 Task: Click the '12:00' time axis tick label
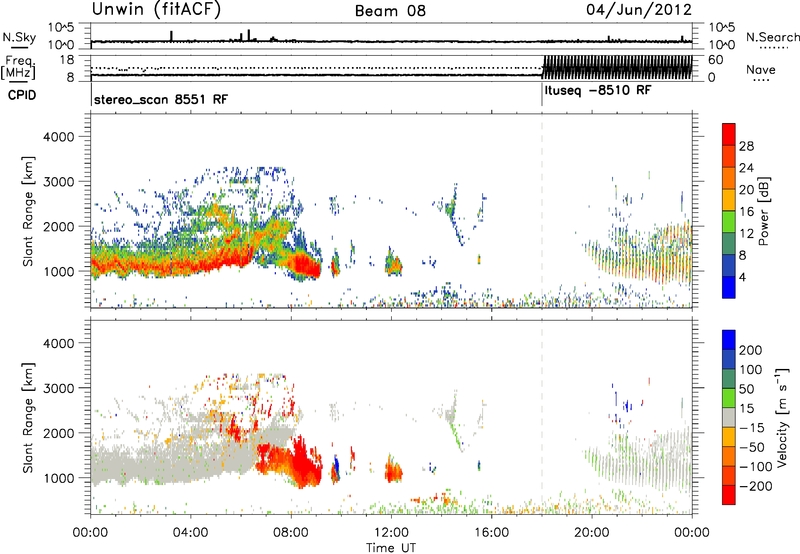coord(391,533)
